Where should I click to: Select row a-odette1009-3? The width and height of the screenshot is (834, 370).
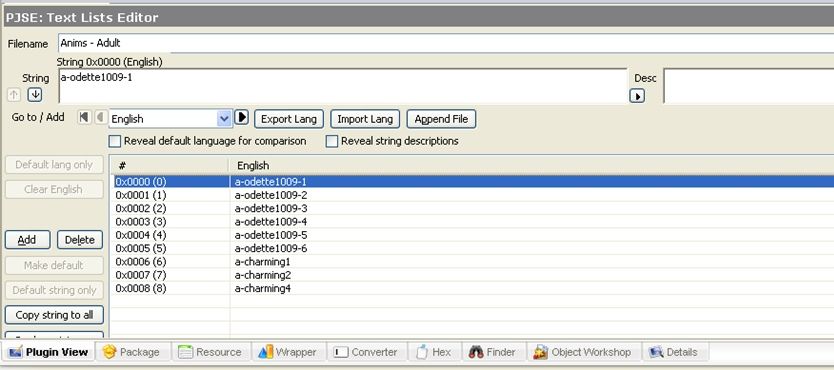coord(473,208)
